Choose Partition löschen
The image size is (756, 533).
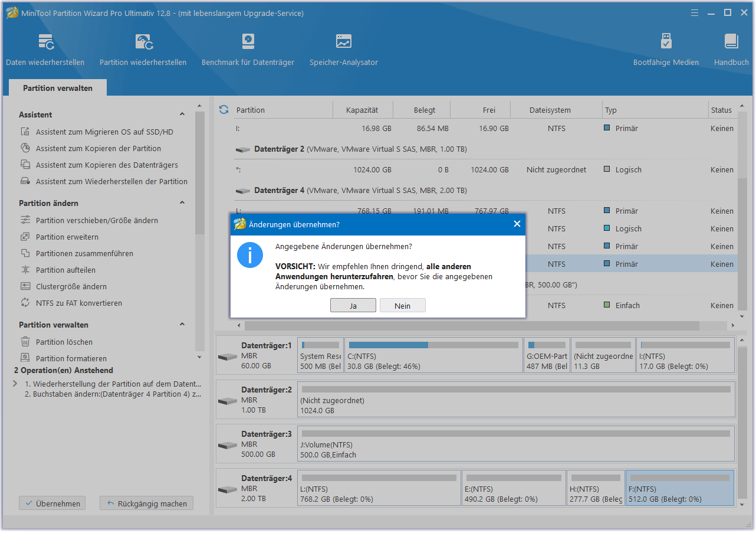(64, 342)
